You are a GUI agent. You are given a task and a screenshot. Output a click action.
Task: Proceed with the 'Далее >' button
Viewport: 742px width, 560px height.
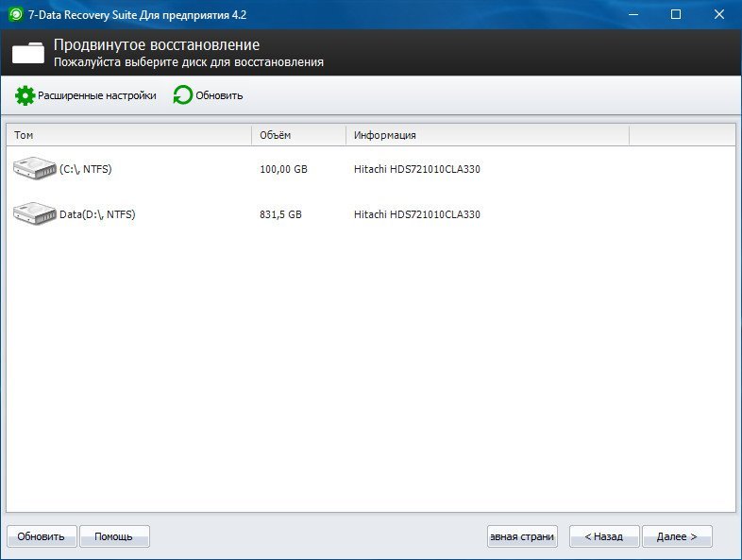677,536
